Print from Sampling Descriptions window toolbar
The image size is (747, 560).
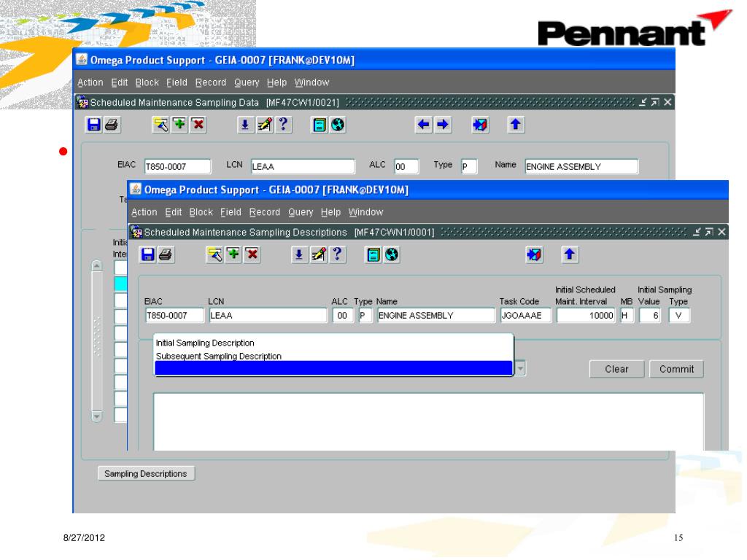(x=166, y=254)
